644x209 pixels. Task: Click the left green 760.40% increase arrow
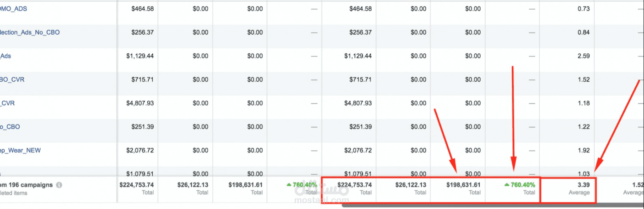pyautogui.click(x=289, y=185)
